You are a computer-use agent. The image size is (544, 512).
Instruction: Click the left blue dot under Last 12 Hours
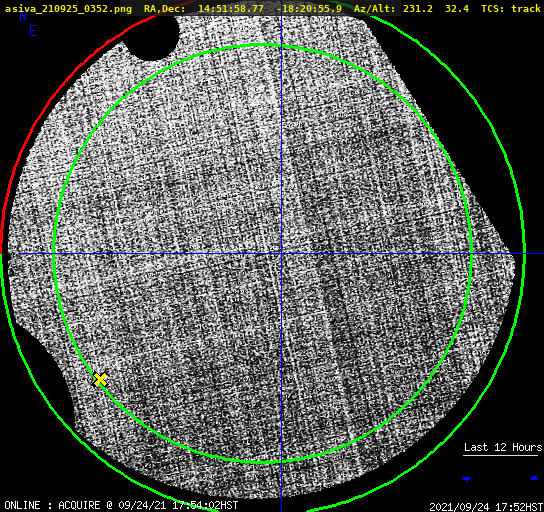tap(467, 479)
